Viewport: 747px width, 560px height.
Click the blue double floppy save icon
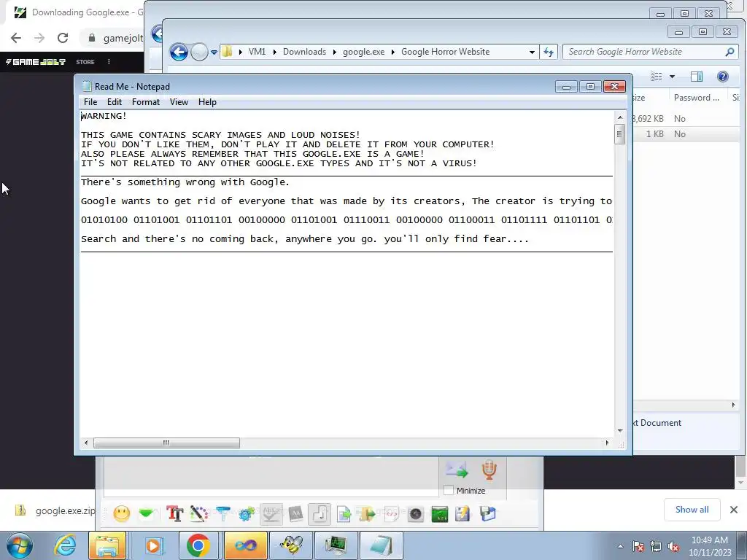(x=488, y=514)
